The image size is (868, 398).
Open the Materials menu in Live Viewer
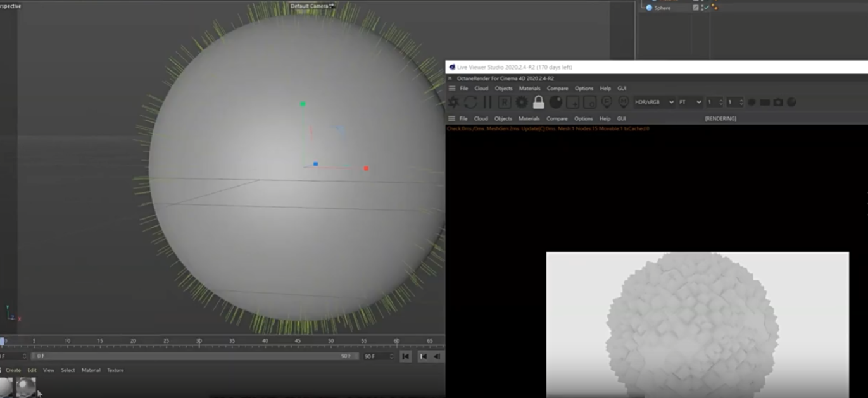click(x=529, y=89)
